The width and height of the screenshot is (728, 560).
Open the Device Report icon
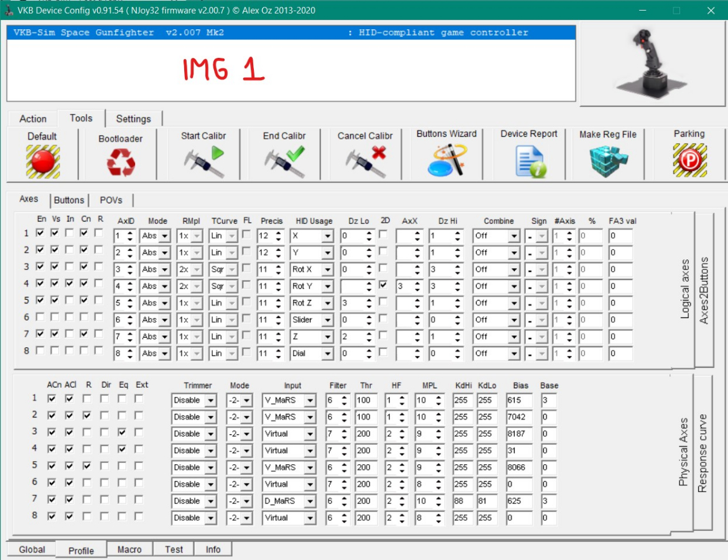[x=530, y=161]
